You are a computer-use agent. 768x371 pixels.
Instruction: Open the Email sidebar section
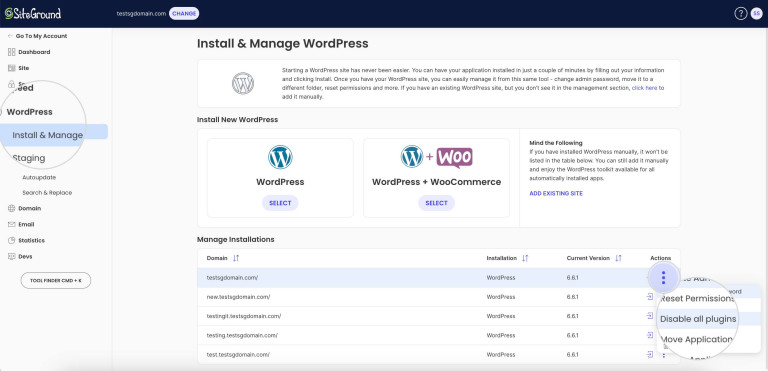tap(26, 224)
